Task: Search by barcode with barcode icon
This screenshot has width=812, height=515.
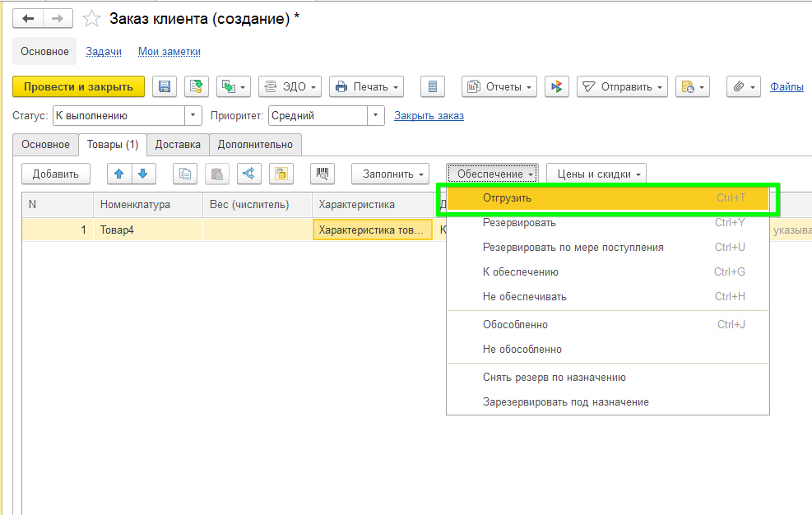Action: pyautogui.click(x=322, y=174)
